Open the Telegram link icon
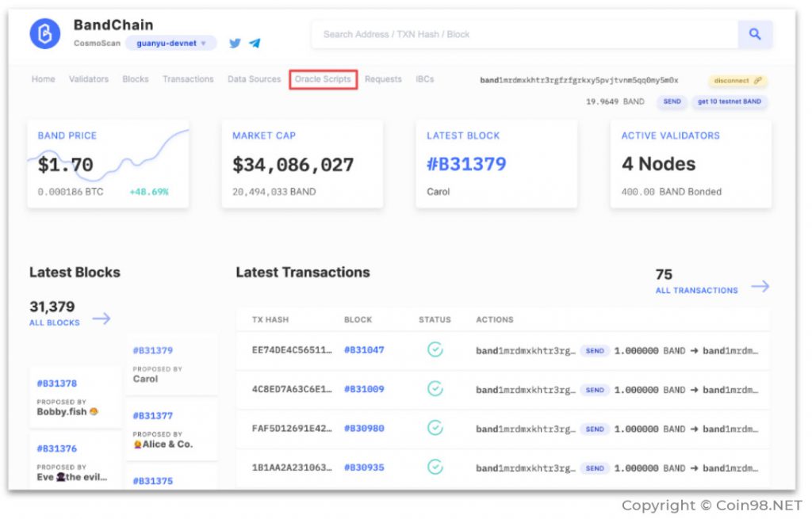This screenshot has height=519, width=812. [255, 43]
